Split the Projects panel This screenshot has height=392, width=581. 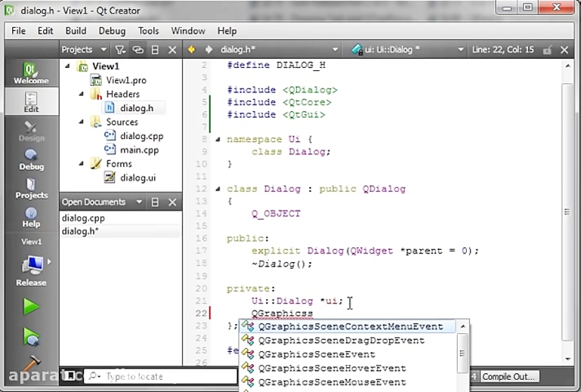tap(155, 50)
